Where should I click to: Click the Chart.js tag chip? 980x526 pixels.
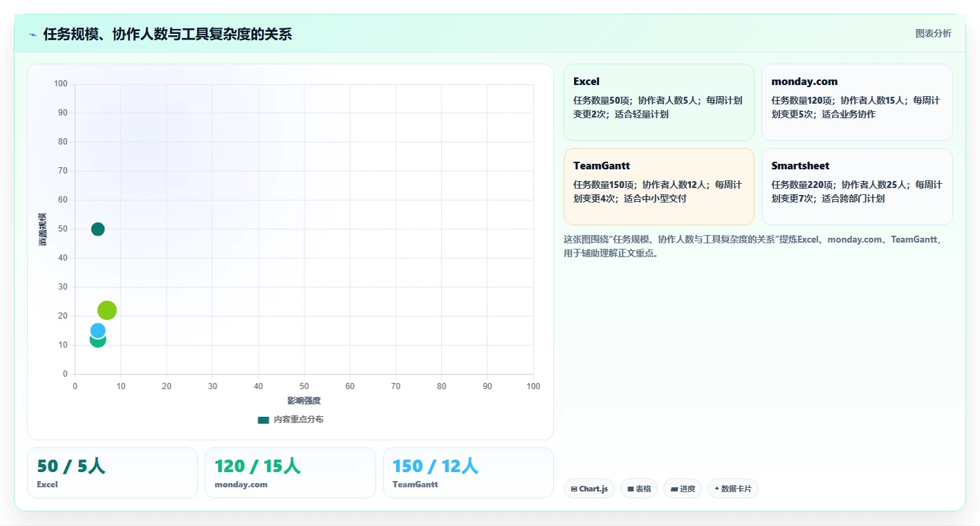coord(589,489)
